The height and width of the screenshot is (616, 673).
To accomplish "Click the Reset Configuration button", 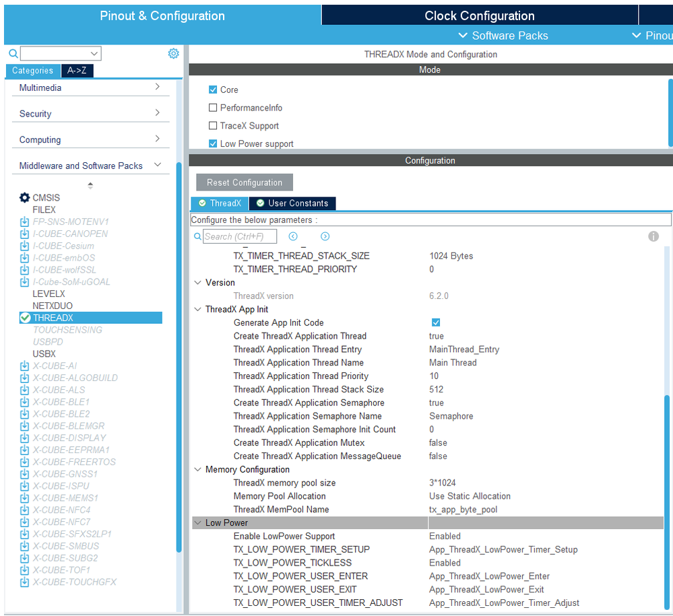I will [245, 182].
